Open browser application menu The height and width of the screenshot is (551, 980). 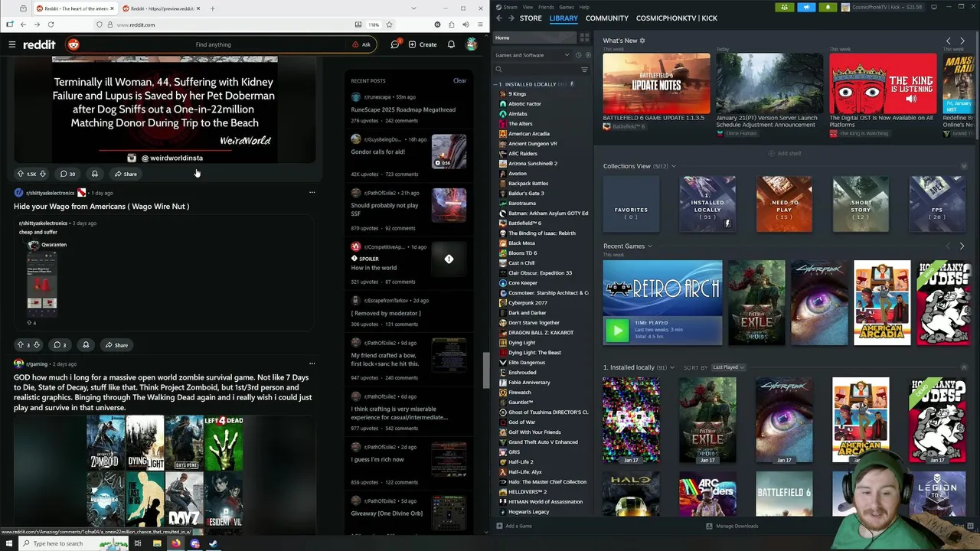pos(479,24)
